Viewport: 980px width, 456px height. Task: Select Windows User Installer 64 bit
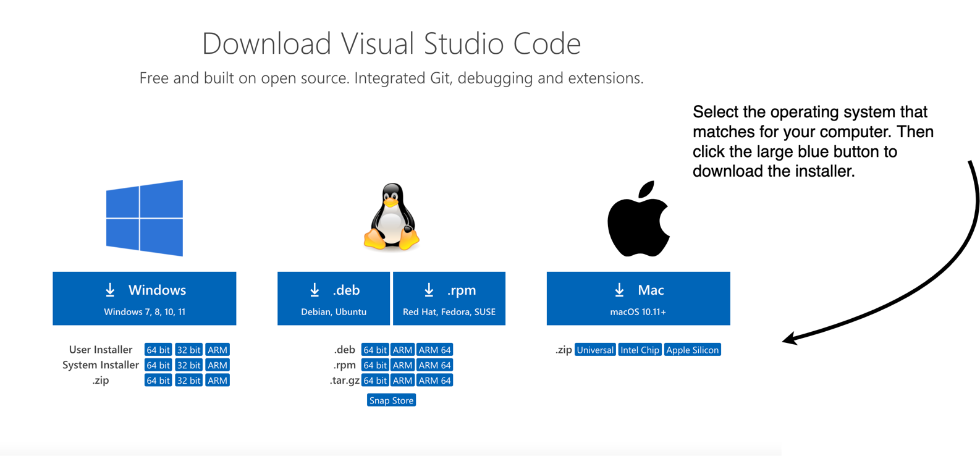[x=158, y=350]
